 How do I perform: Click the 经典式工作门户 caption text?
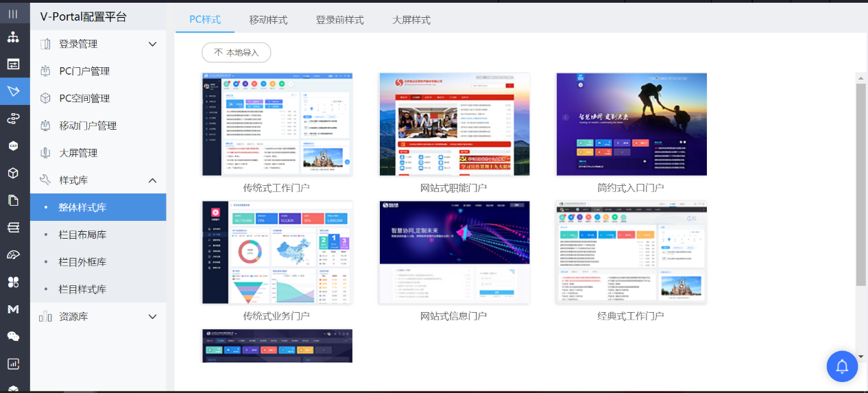tap(630, 316)
